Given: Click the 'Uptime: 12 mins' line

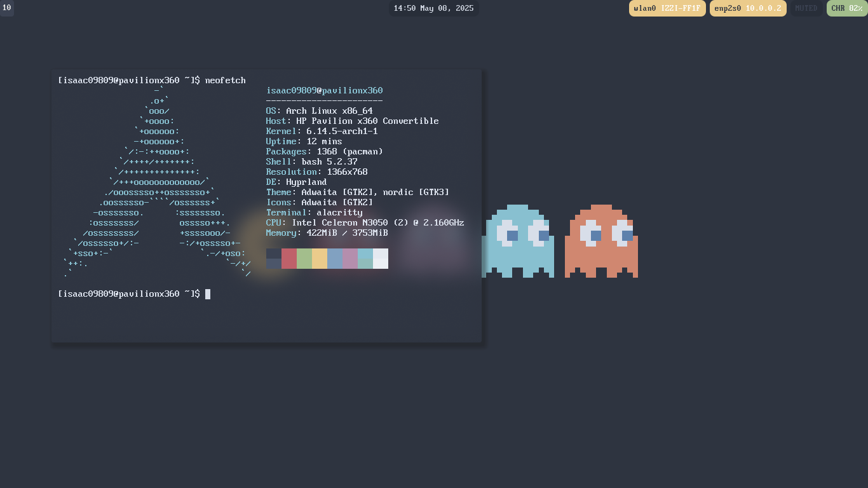Looking at the screenshot, I should [x=304, y=142].
